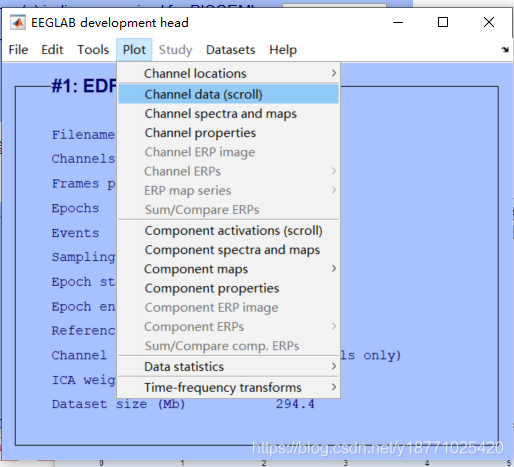Open the Edit menu
Viewport: 514px width, 467px height.
(x=52, y=50)
